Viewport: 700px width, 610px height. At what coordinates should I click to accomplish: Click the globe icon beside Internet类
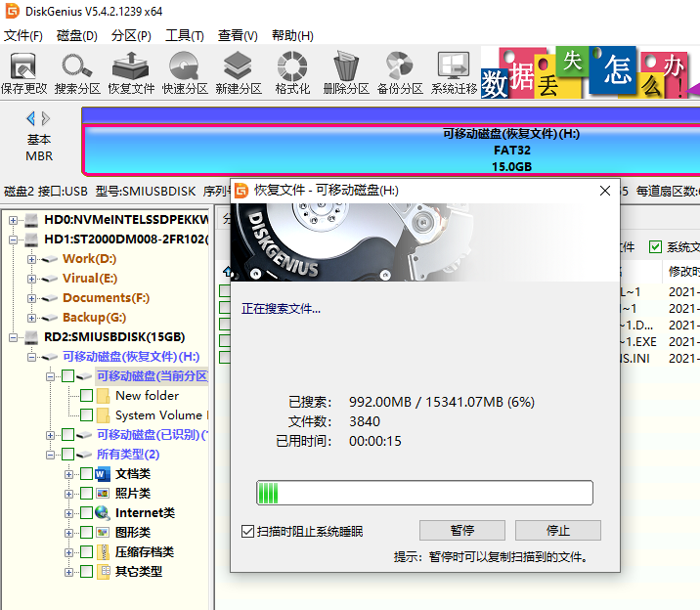103,513
